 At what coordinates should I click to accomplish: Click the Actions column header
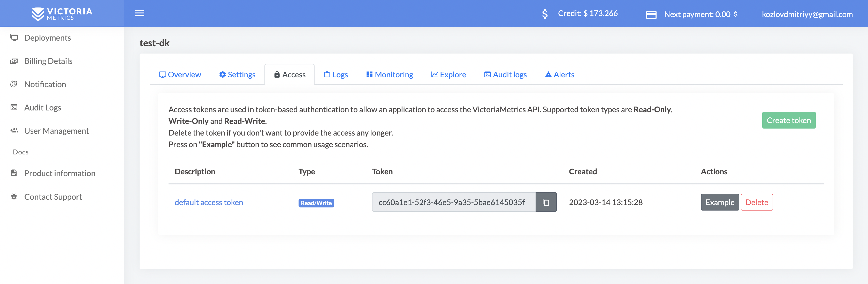pyautogui.click(x=714, y=171)
